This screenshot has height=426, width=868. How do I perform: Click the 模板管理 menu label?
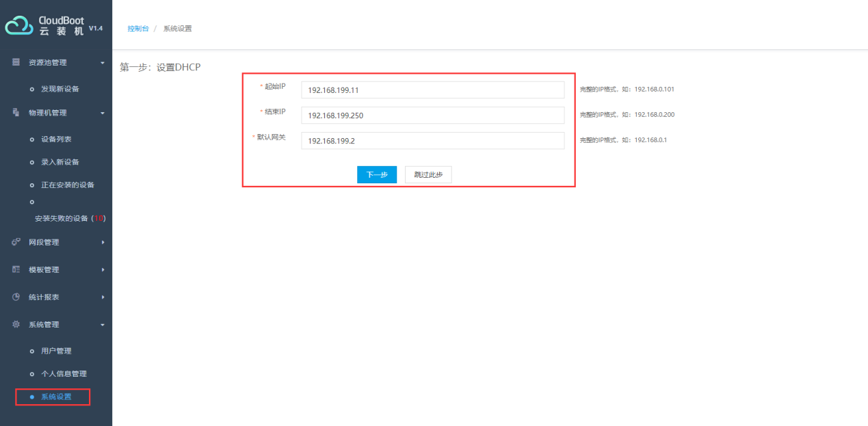point(44,269)
